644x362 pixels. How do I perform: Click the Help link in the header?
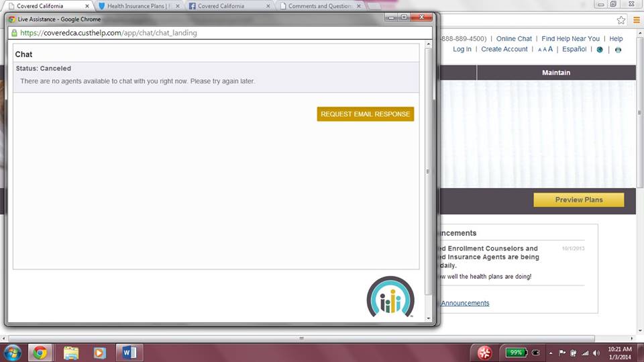click(x=616, y=39)
